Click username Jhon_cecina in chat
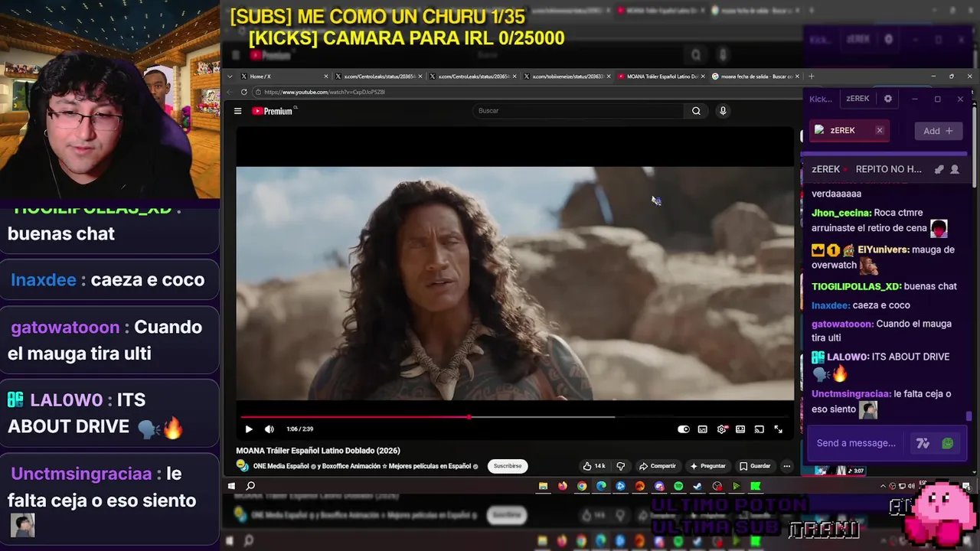Image resolution: width=980 pixels, height=551 pixels. pos(841,213)
